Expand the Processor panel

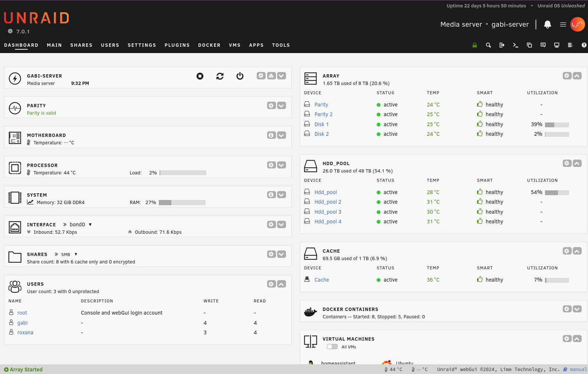pyautogui.click(x=282, y=165)
